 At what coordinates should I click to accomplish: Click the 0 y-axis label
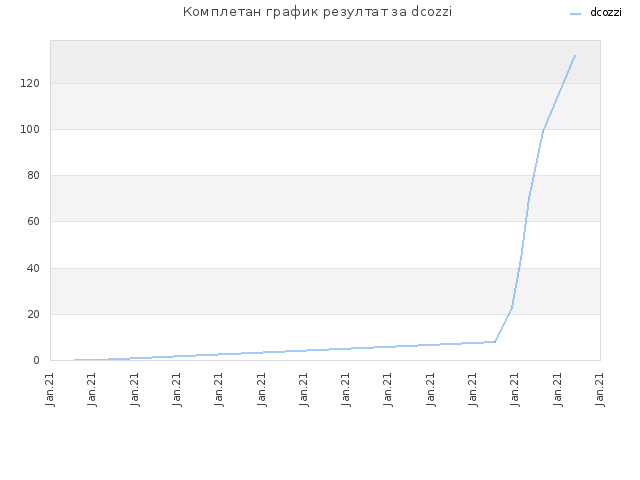pyautogui.click(x=36, y=360)
